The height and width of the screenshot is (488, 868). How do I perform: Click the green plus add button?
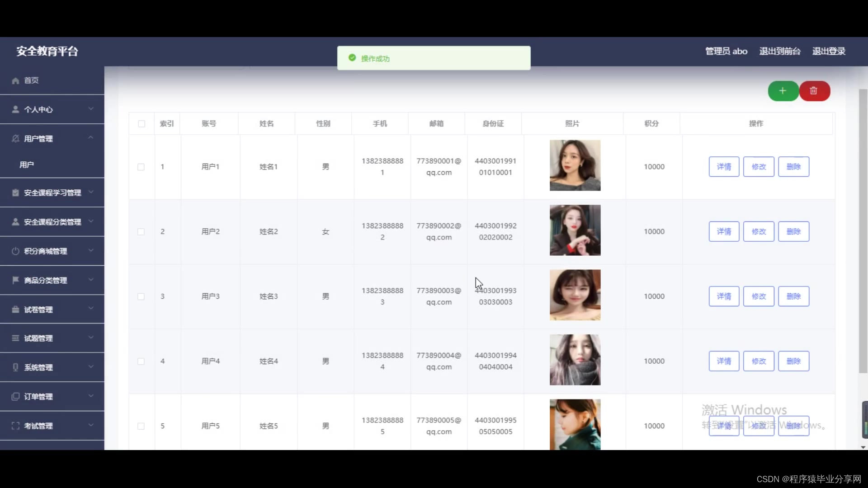point(783,91)
